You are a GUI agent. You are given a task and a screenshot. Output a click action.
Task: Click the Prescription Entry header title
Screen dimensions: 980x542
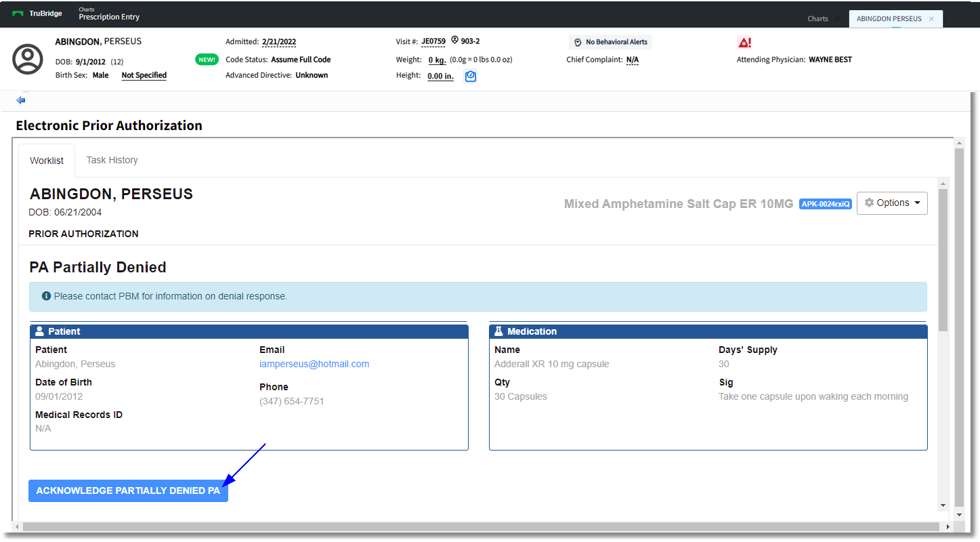pos(109,17)
